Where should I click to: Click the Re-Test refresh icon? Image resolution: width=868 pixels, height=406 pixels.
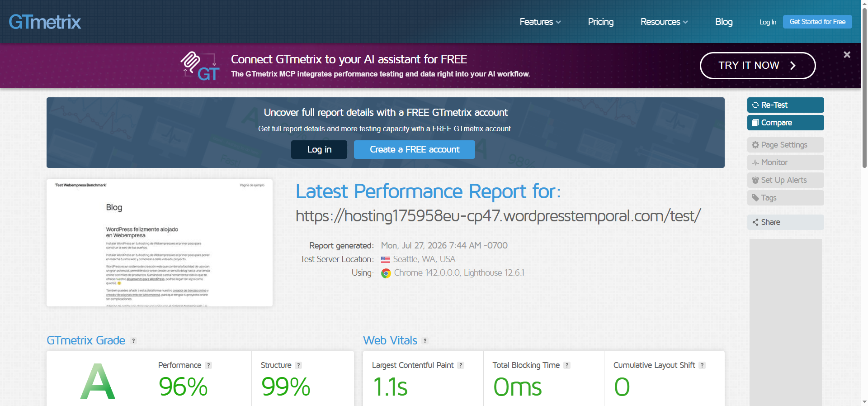pyautogui.click(x=755, y=105)
